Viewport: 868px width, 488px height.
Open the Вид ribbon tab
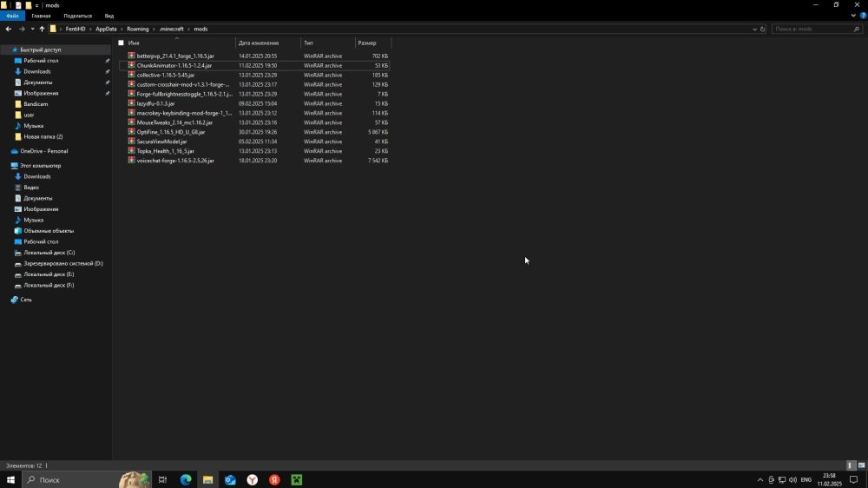point(109,16)
